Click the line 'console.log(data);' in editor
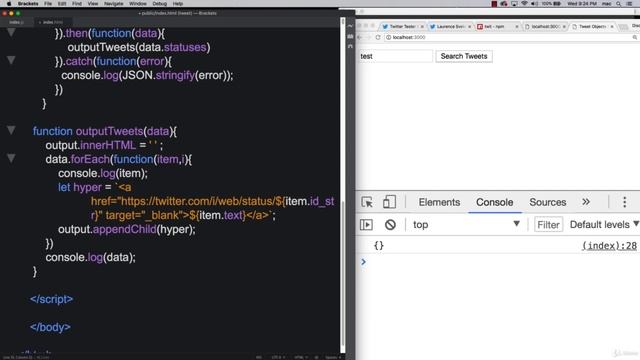Viewport: 640px width, 360px height. coord(90,257)
